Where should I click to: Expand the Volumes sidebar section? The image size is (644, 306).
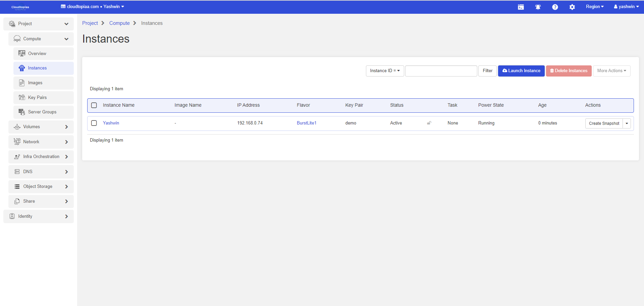pos(41,127)
